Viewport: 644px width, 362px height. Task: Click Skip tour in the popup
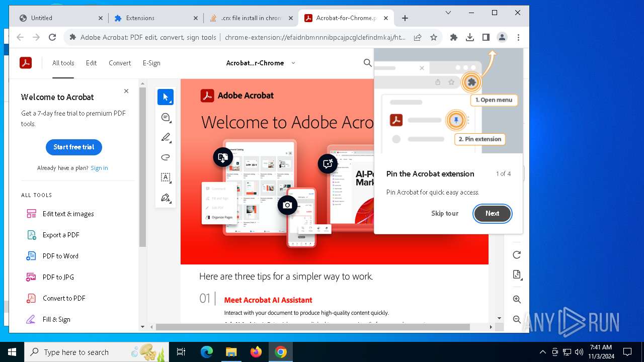(x=445, y=213)
